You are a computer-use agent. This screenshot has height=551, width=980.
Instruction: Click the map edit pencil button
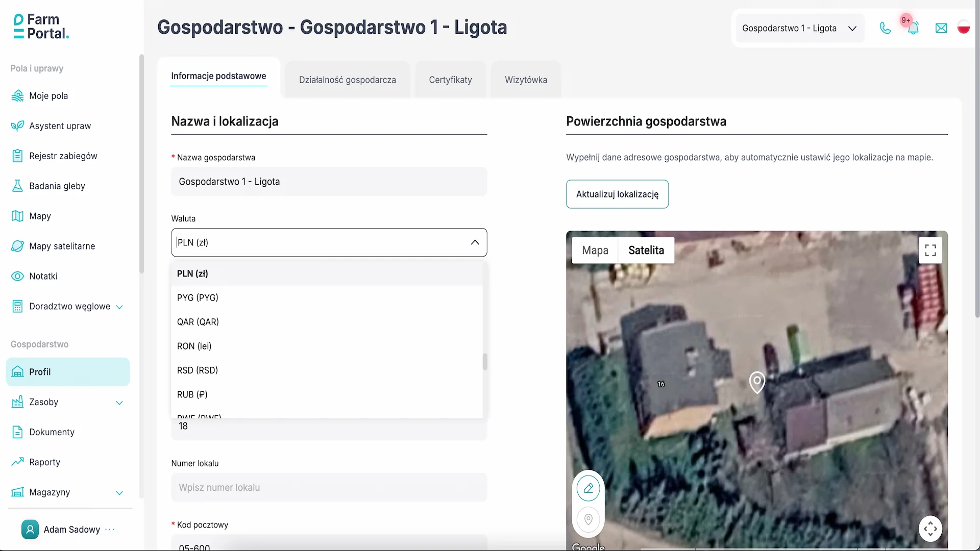pos(589,489)
